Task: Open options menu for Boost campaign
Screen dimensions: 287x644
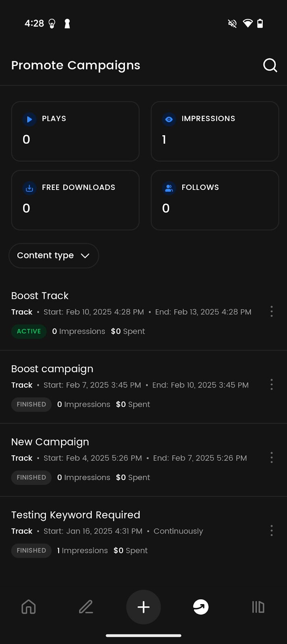Action: click(x=272, y=384)
